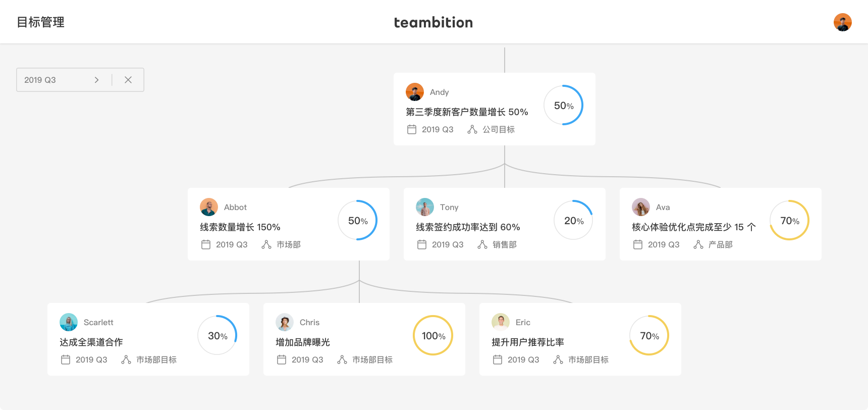
Task: Click calendar icon on Ava's card
Action: coord(638,244)
